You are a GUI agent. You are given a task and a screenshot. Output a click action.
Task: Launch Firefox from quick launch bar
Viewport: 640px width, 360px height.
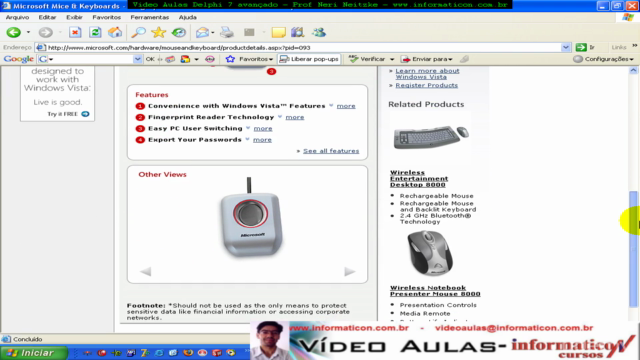(188, 353)
